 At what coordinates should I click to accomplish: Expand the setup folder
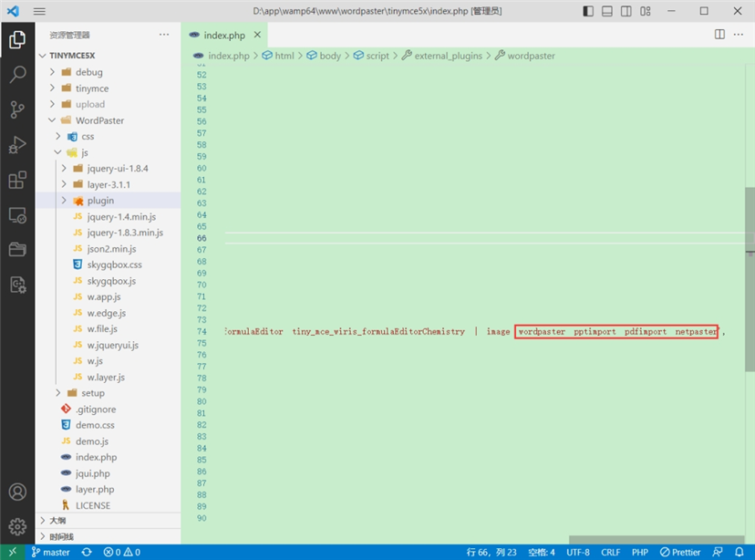point(109,393)
